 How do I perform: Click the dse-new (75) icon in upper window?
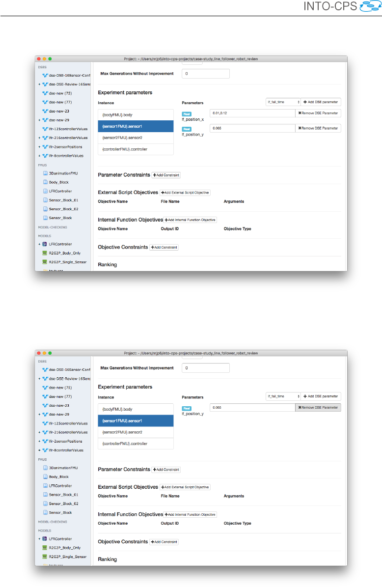tap(45, 93)
